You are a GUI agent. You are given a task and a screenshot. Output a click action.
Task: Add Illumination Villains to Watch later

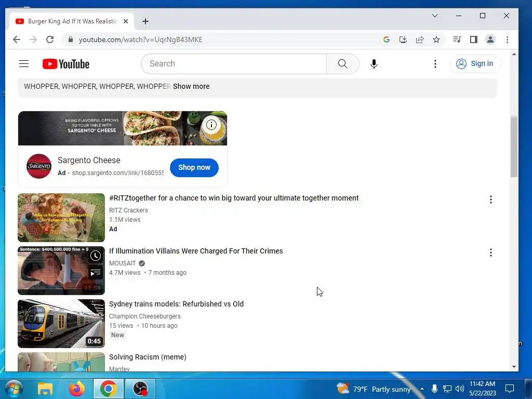96,256
